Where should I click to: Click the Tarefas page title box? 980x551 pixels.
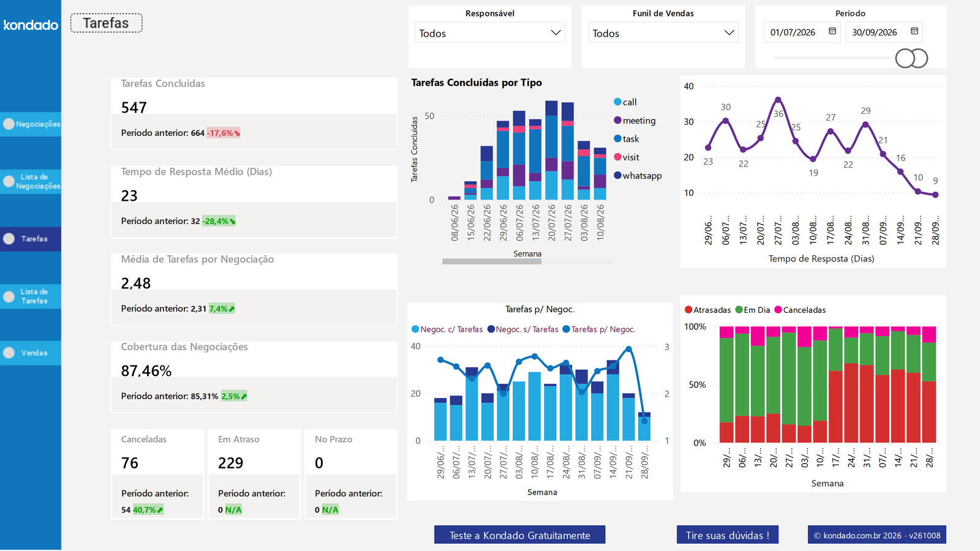(107, 23)
